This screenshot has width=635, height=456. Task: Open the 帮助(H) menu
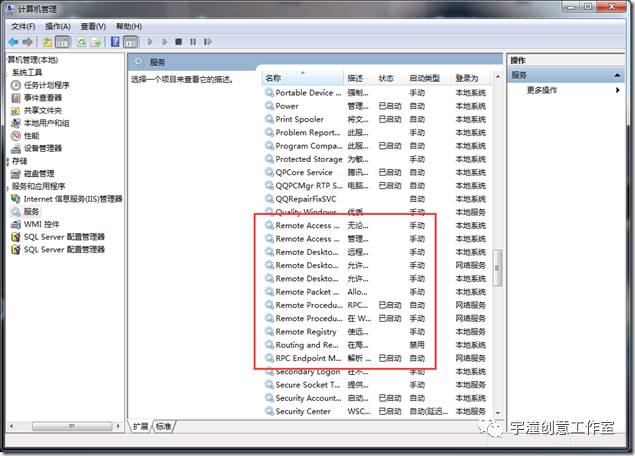[x=129, y=27]
